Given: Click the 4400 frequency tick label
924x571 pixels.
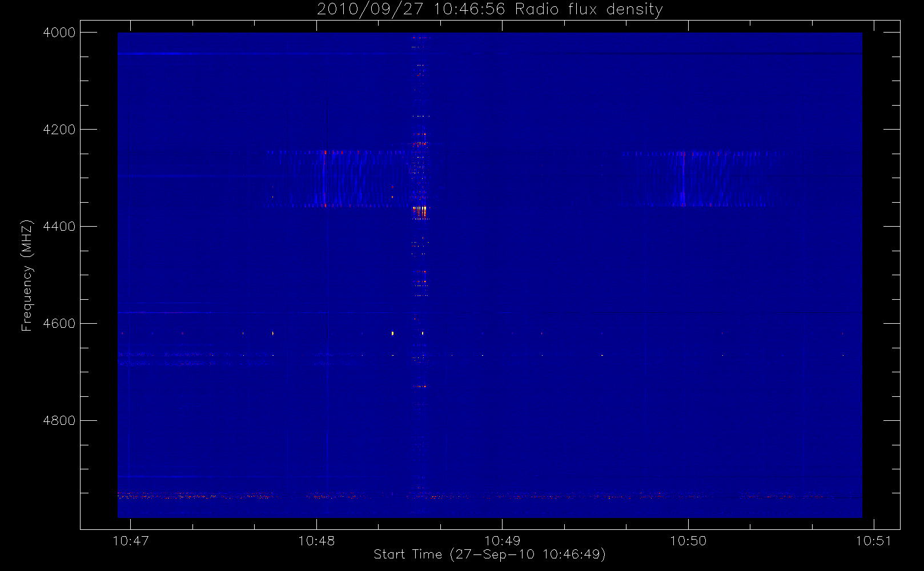Looking at the screenshot, I should pyautogui.click(x=59, y=227).
